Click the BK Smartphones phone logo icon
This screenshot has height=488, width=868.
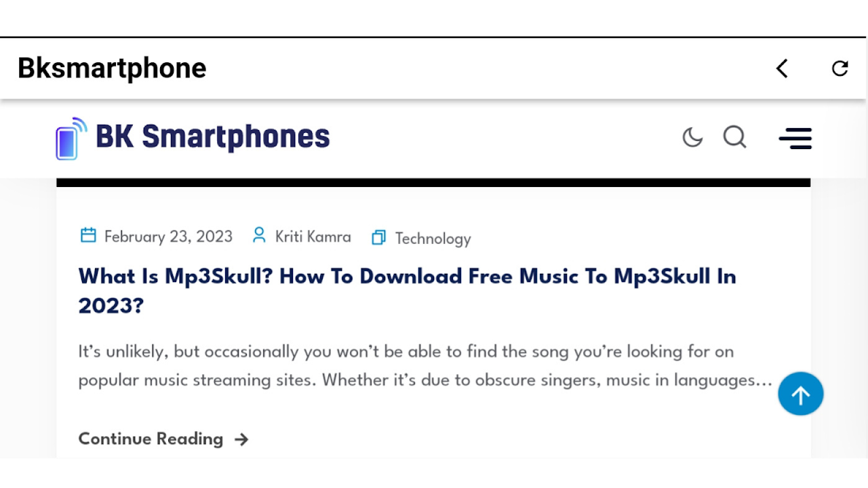coord(71,139)
